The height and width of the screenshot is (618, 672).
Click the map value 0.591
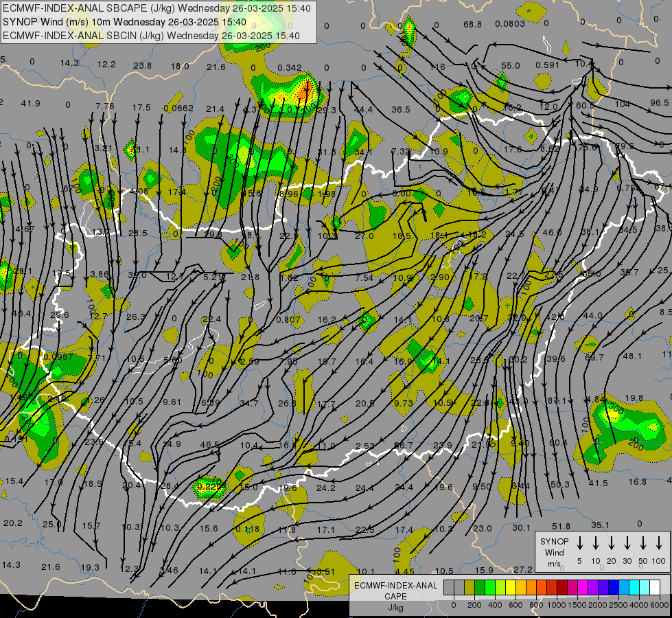click(x=547, y=65)
